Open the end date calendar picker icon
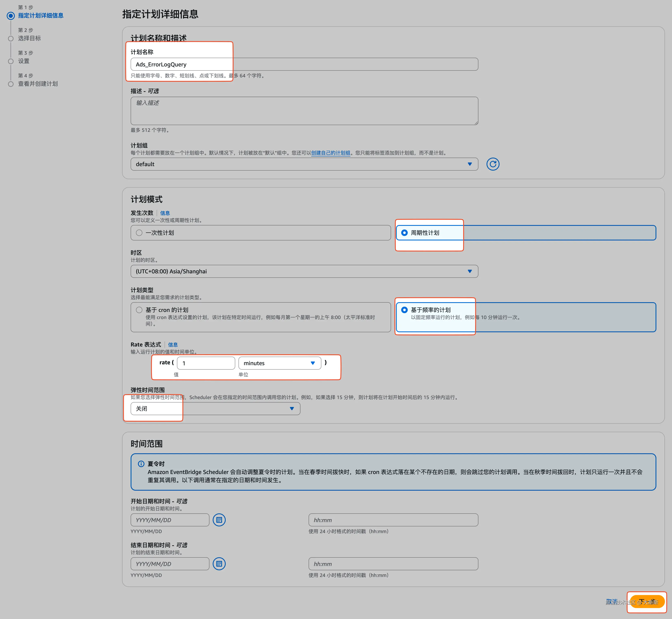The height and width of the screenshot is (619, 672). click(x=219, y=564)
